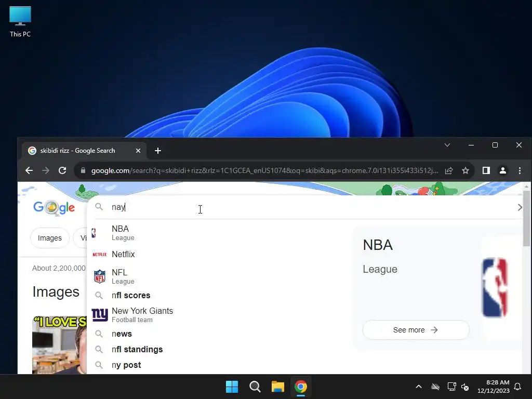Open the clock and date flyout
Image resolution: width=532 pixels, height=399 pixels.
[494, 387]
